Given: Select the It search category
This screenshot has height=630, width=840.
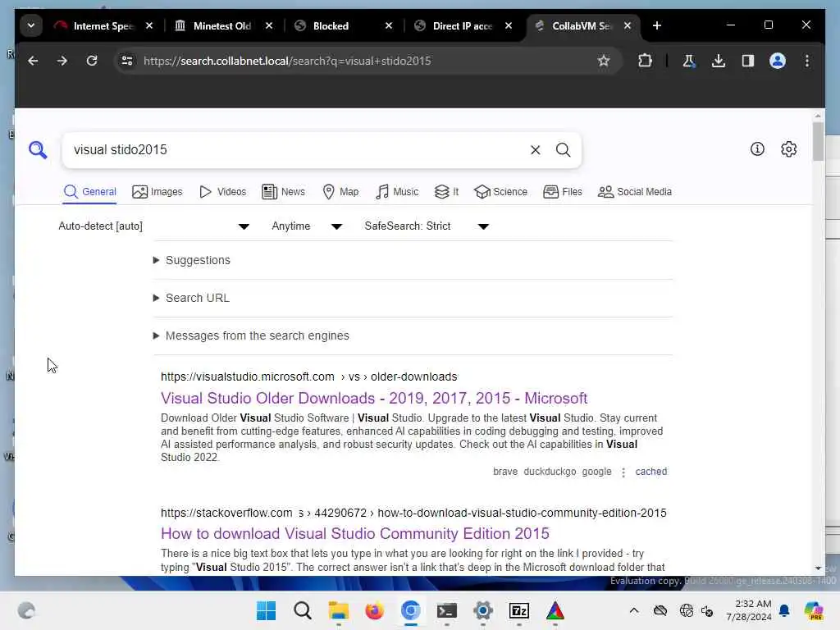Looking at the screenshot, I should point(446,192).
